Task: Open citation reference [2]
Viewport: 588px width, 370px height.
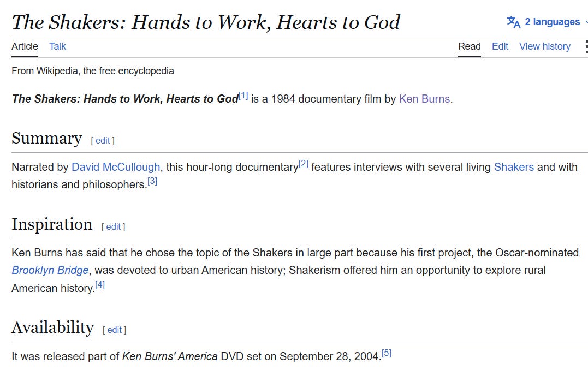Action: [x=304, y=164]
